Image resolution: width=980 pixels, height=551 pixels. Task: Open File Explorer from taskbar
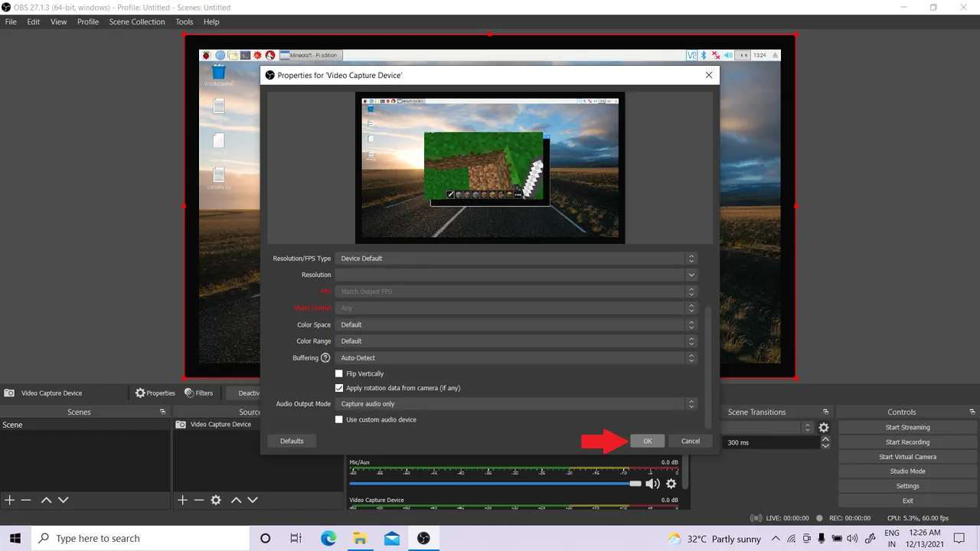click(360, 538)
